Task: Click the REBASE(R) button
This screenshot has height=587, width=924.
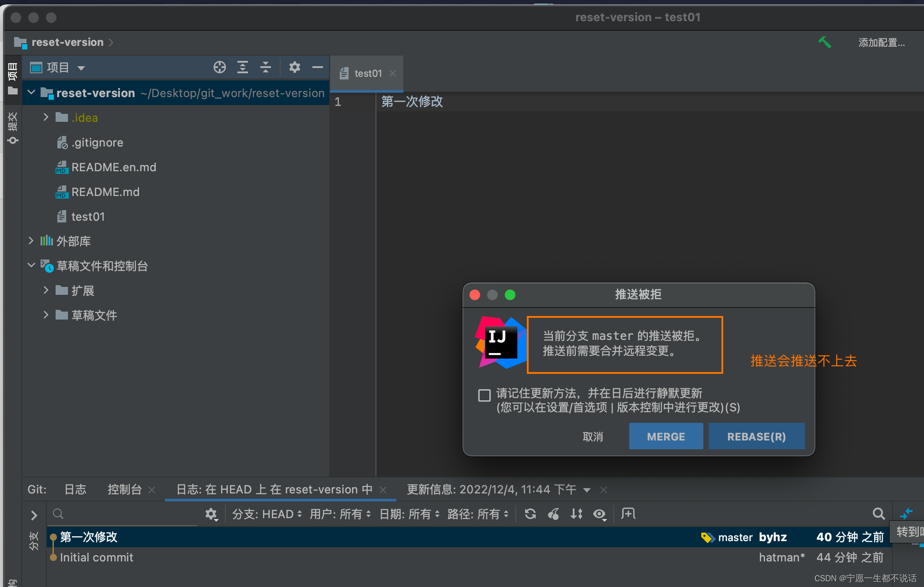Action: [756, 436]
